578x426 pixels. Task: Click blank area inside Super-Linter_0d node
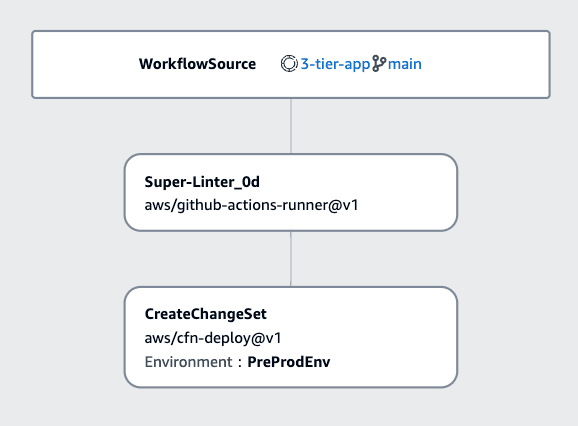point(405,192)
